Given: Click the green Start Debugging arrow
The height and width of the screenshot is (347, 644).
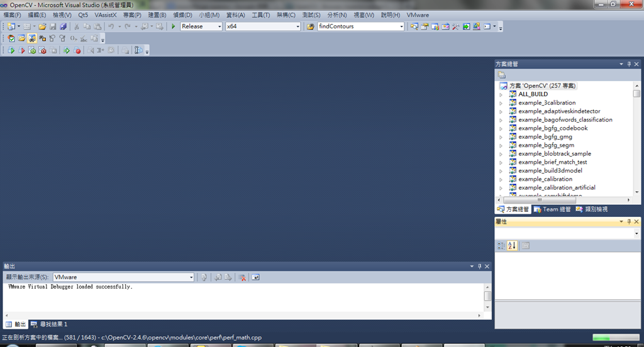Looking at the screenshot, I should [x=174, y=26].
